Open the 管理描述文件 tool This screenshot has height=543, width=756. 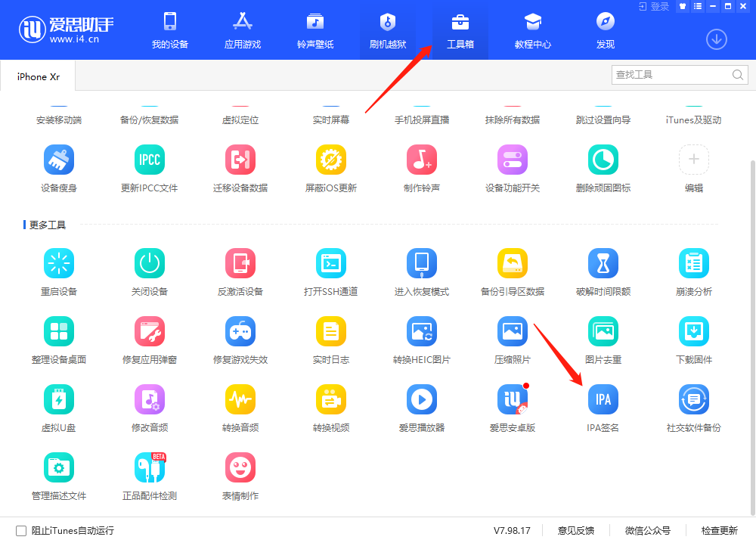pos(59,467)
